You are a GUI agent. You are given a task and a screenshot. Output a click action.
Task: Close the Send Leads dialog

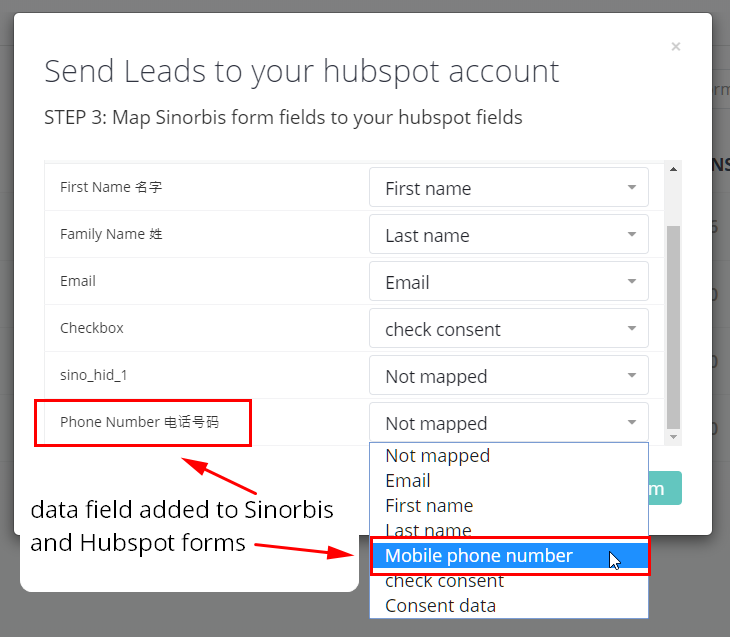[676, 47]
